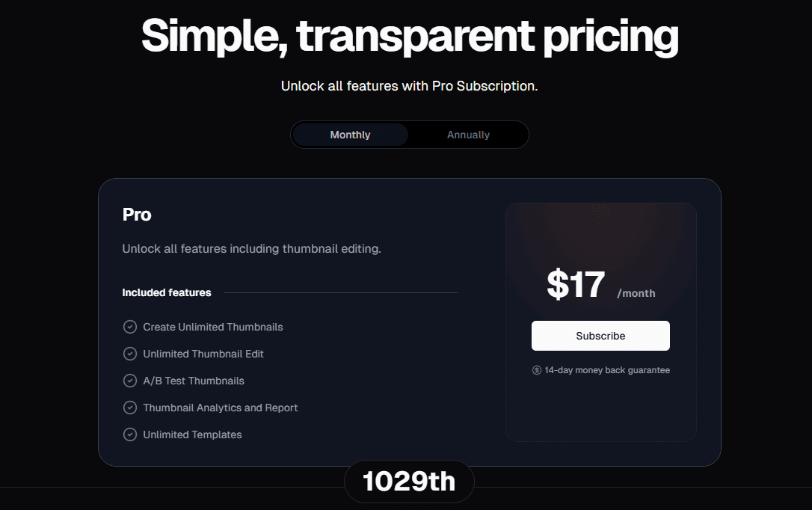This screenshot has height=510, width=812.
Task: Select the Annually billing option
Action: (x=468, y=135)
